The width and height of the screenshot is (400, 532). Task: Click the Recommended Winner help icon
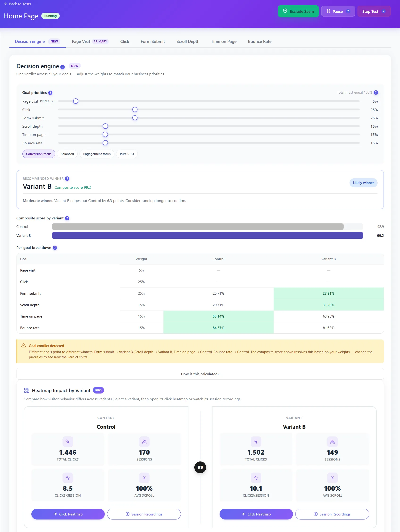(x=67, y=178)
